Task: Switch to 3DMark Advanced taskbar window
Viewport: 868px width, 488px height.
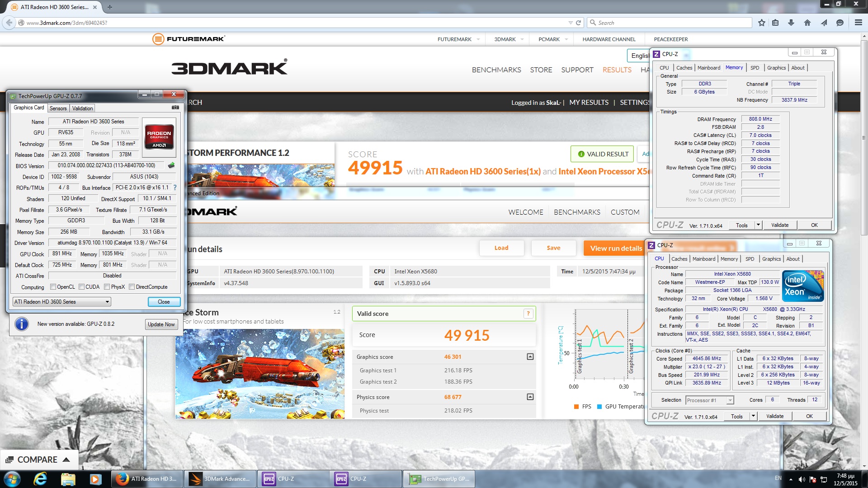Action: pyautogui.click(x=220, y=479)
